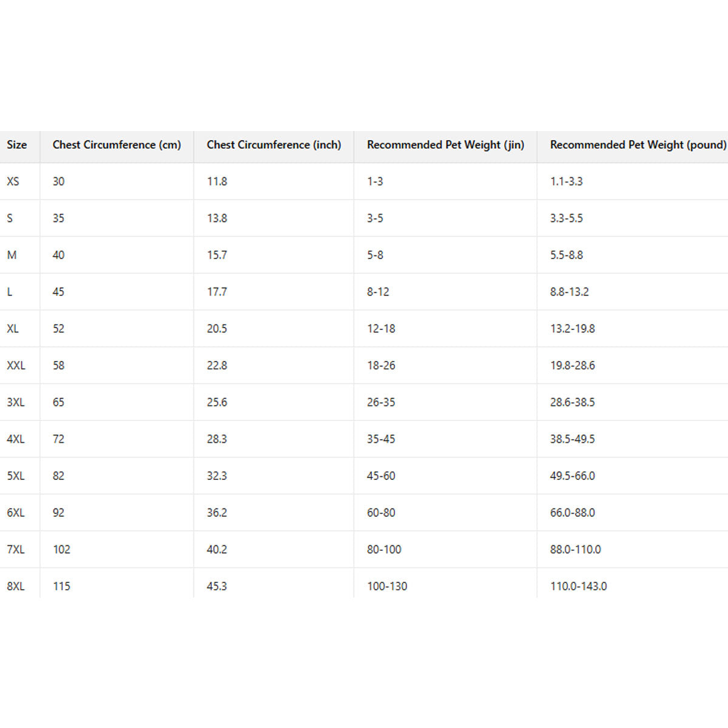Select the 3XL size row label
Screen dimensions: 728x728
[x=16, y=402]
